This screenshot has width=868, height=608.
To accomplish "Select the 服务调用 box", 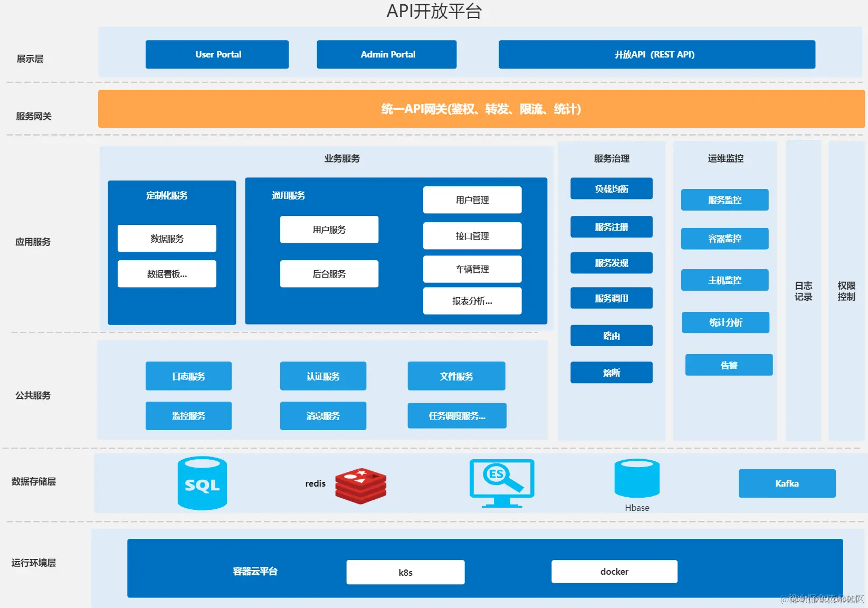I will point(612,298).
